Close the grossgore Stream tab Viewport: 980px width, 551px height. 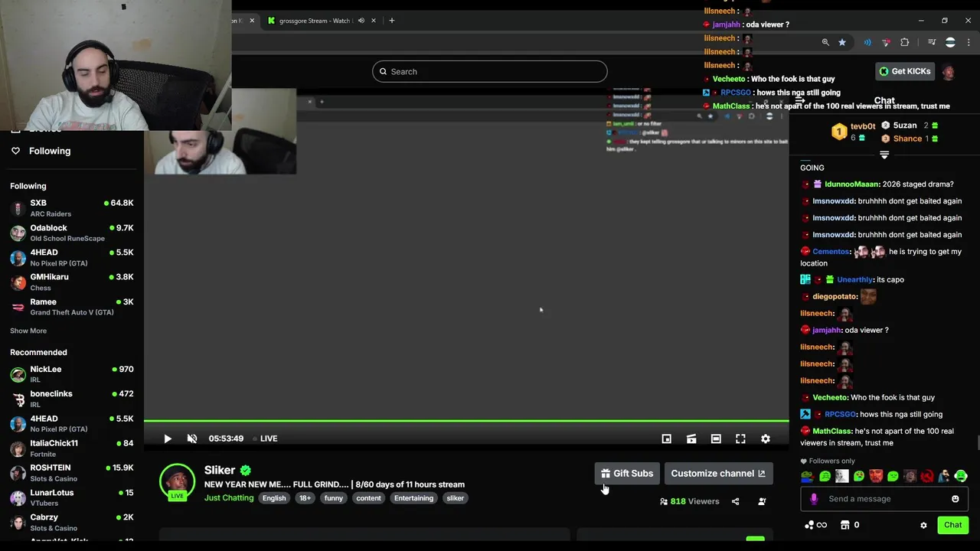[374, 21]
